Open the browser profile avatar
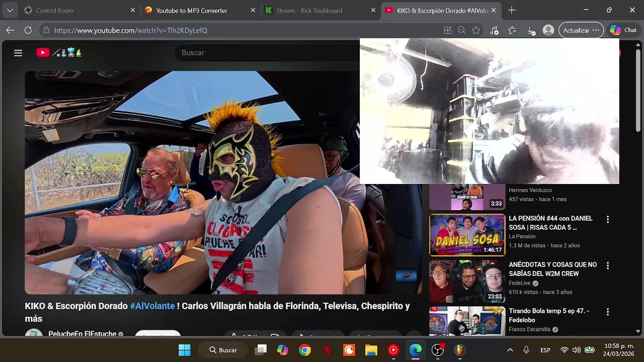This screenshot has width=644, height=362. tap(548, 30)
